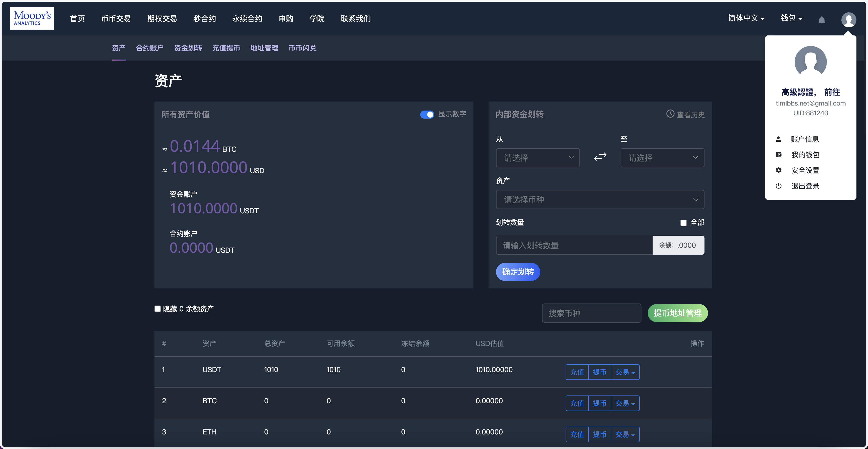
Task: Open 永续合约 in top navigation
Action: 247,19
